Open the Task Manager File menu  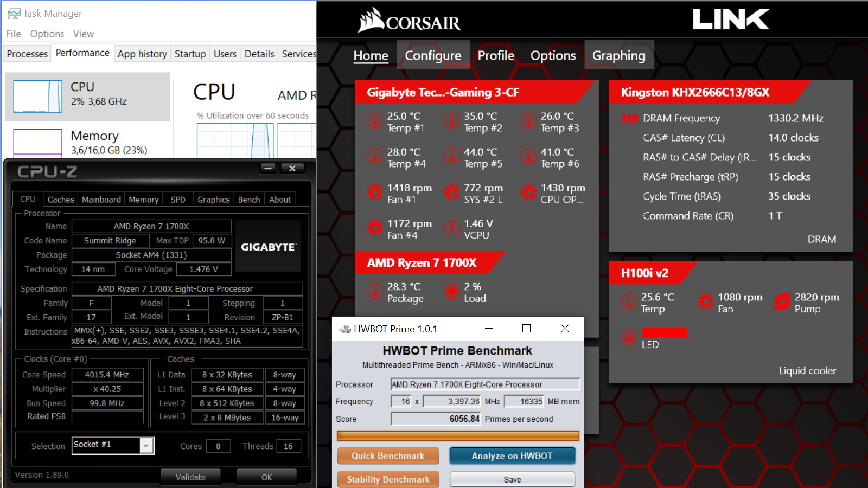click(14, 34)
